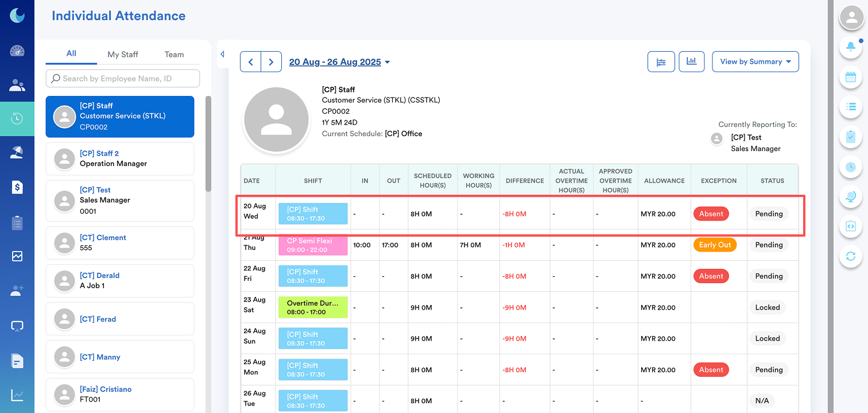The height and width of the screenshot is (413, 868).
Task: Open the globe icon in right panel
Action: click(851, 196)
